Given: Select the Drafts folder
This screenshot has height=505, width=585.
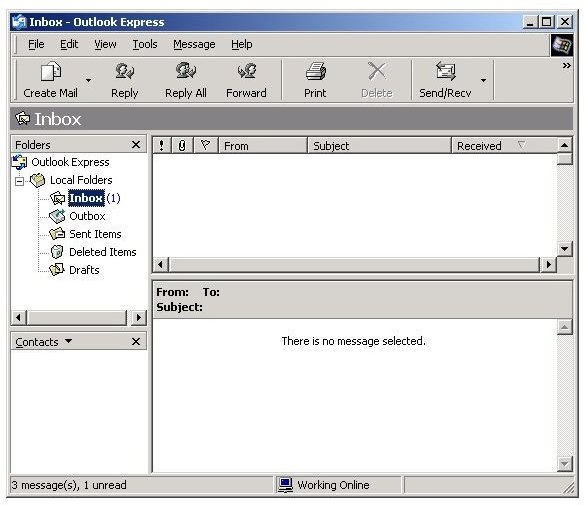Looking at the screenshot, I should tap(84, 270).
